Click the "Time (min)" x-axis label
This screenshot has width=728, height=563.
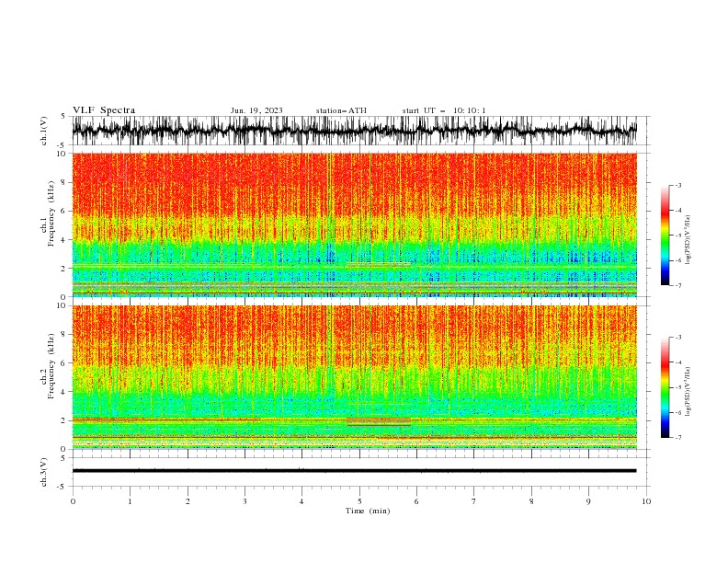click(x=368, y=511)
